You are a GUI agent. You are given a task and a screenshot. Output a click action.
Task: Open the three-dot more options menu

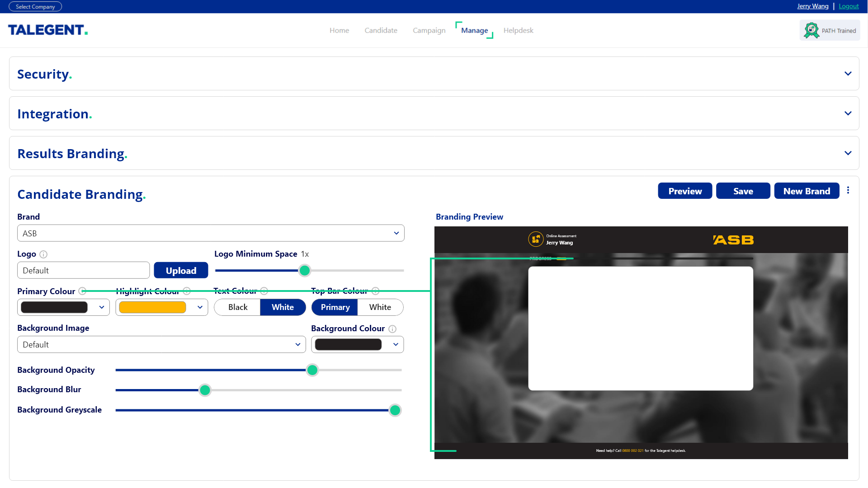pyautogui.click(x=848, y=190)
